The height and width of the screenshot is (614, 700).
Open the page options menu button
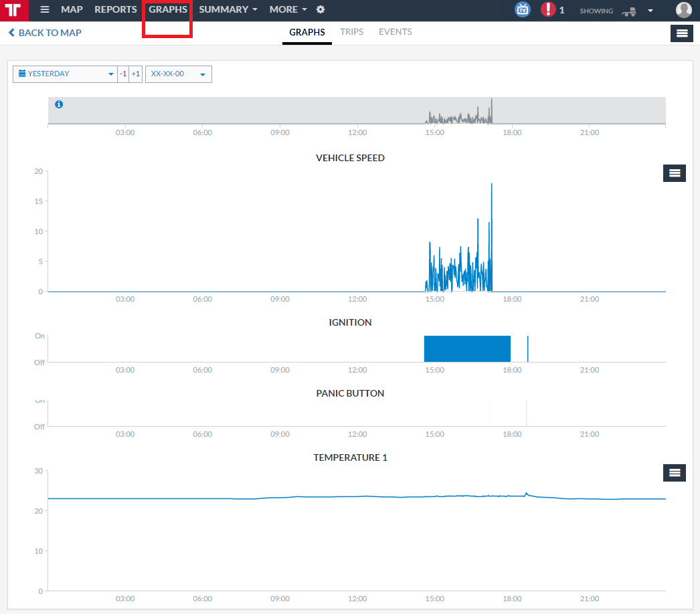682,33
